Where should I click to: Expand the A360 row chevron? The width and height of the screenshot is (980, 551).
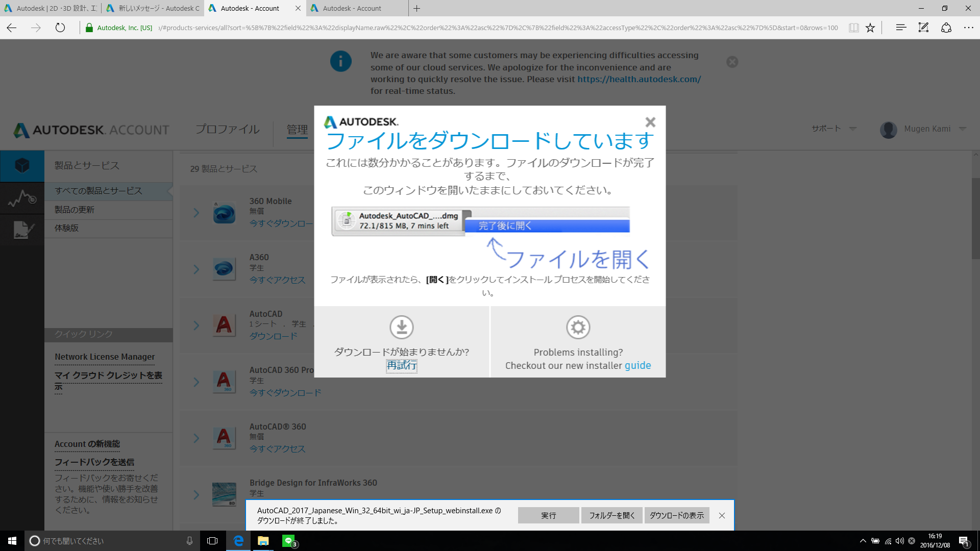click(196, 269)
